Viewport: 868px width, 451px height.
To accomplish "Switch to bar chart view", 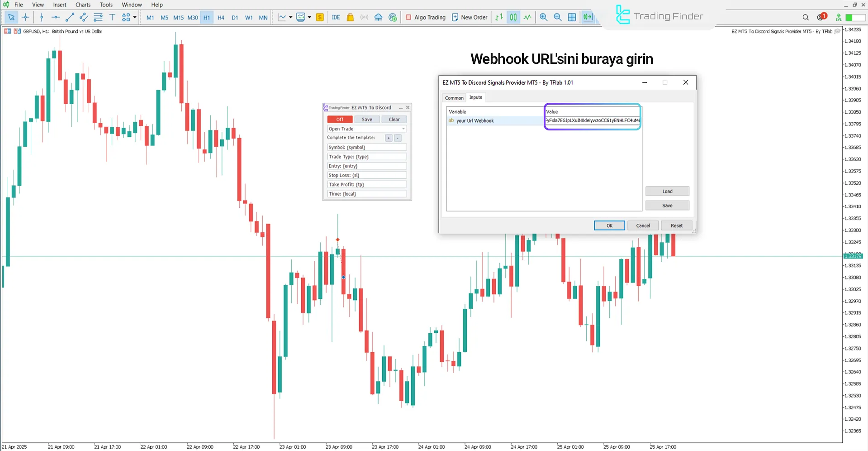I will 499,17.
